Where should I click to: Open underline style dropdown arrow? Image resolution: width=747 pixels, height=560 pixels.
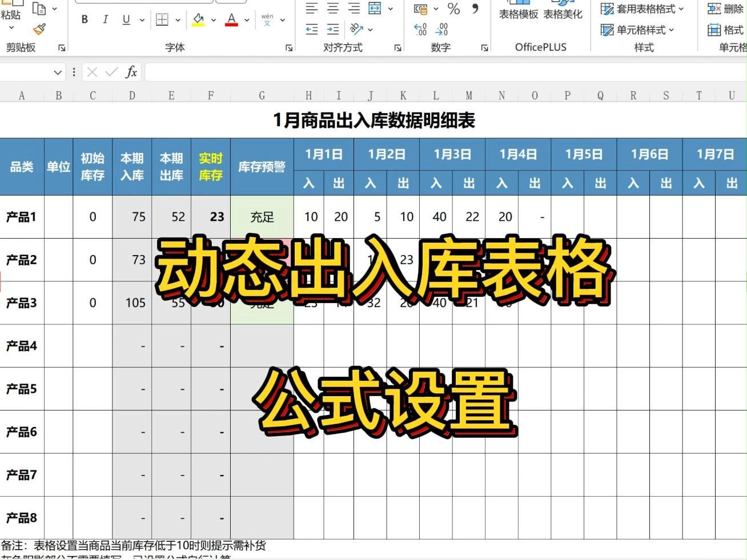point(142,20)
